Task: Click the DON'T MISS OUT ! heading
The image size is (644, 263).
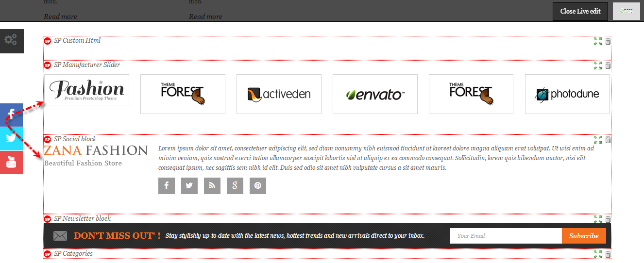Action: coord(117,236)
